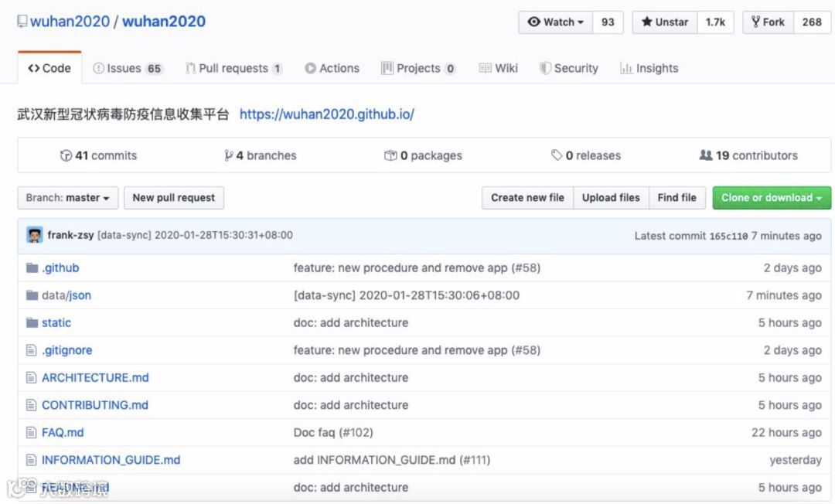The height and width of the screenshot is (504, 835).
Task: Open the wuhan2020.github.io link
Action: (x=327, y=114)
